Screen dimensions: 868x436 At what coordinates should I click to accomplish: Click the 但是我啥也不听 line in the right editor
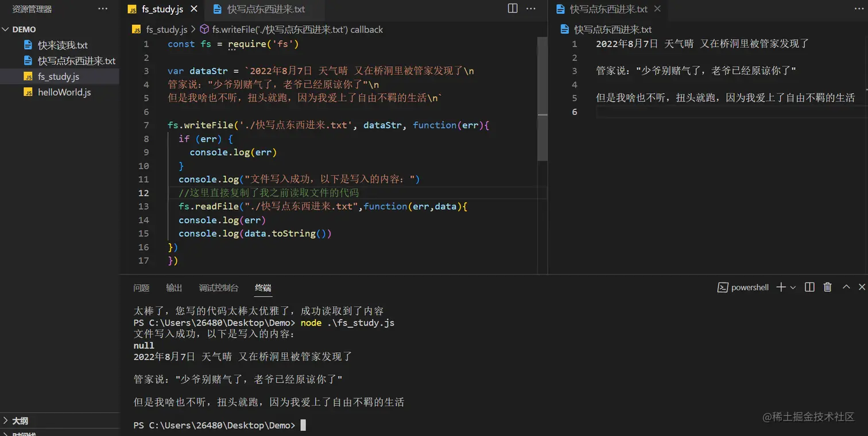click(x=726, y=98)
